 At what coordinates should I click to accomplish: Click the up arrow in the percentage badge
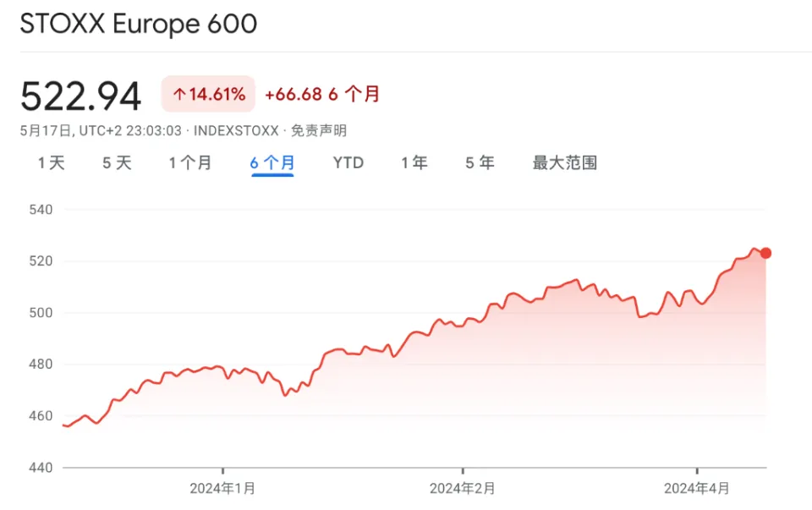(179, 95)
